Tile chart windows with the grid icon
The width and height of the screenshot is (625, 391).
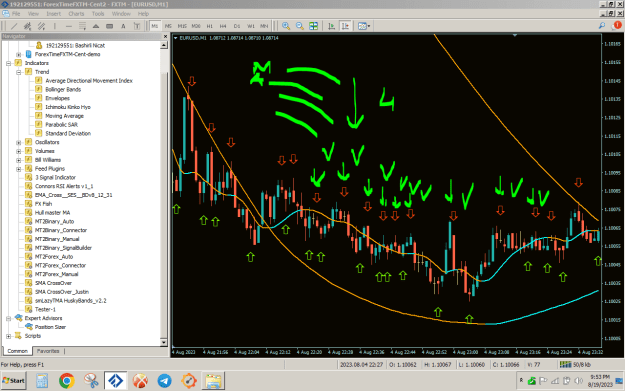pyautogui.click(x=314, y=26)
